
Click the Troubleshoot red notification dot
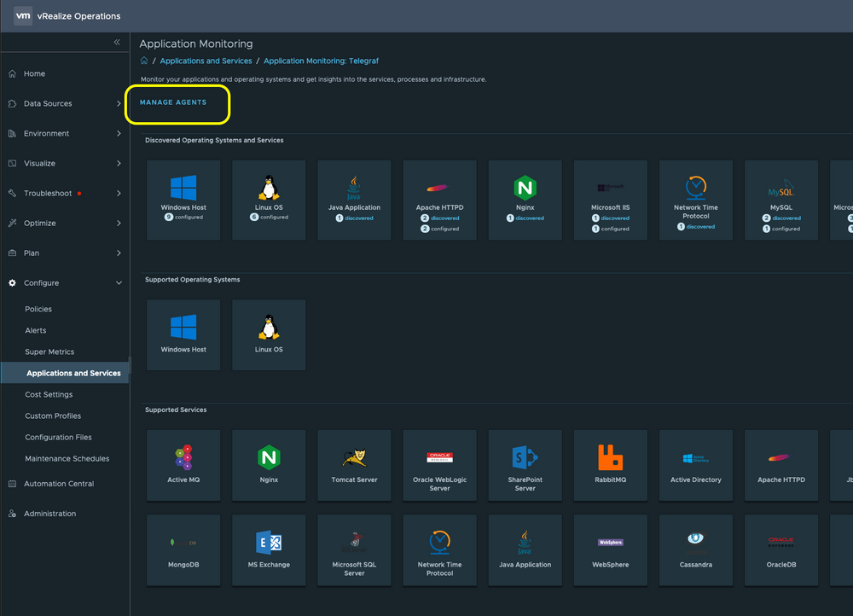[79, 193]
